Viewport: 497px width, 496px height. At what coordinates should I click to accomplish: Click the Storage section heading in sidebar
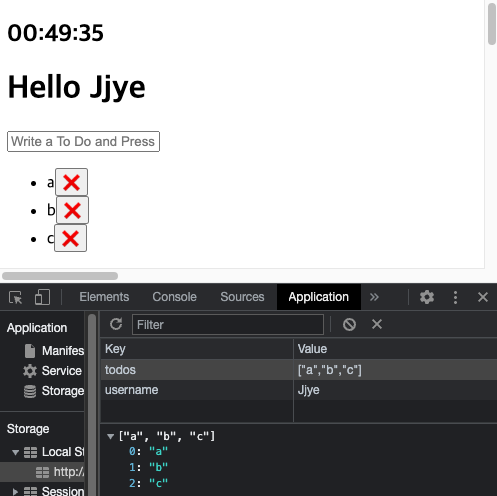28,429
